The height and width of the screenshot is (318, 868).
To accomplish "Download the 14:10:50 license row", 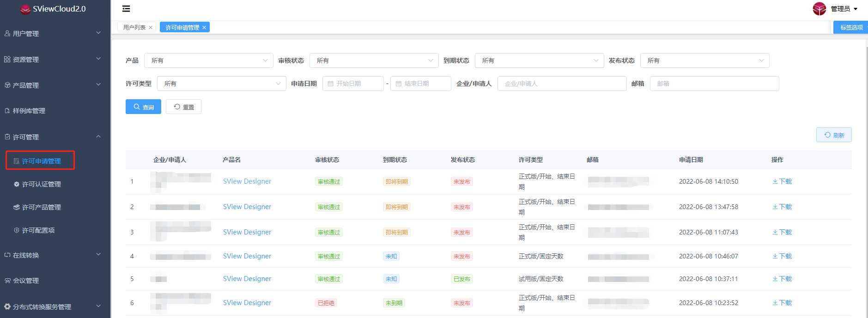I will click(x=782, y=181).
